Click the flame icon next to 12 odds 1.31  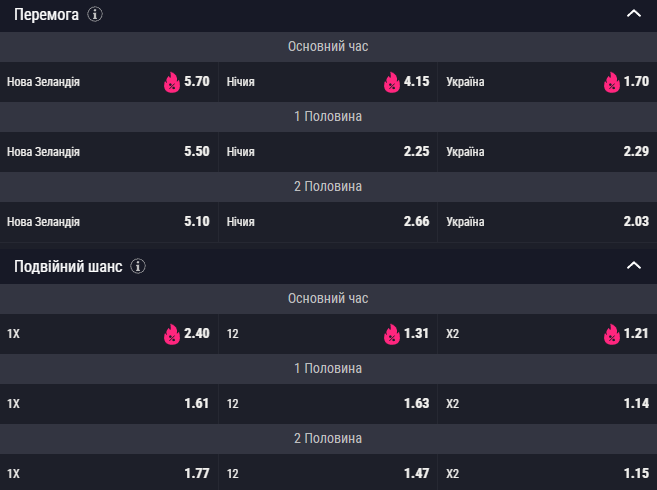pos(392,334)
